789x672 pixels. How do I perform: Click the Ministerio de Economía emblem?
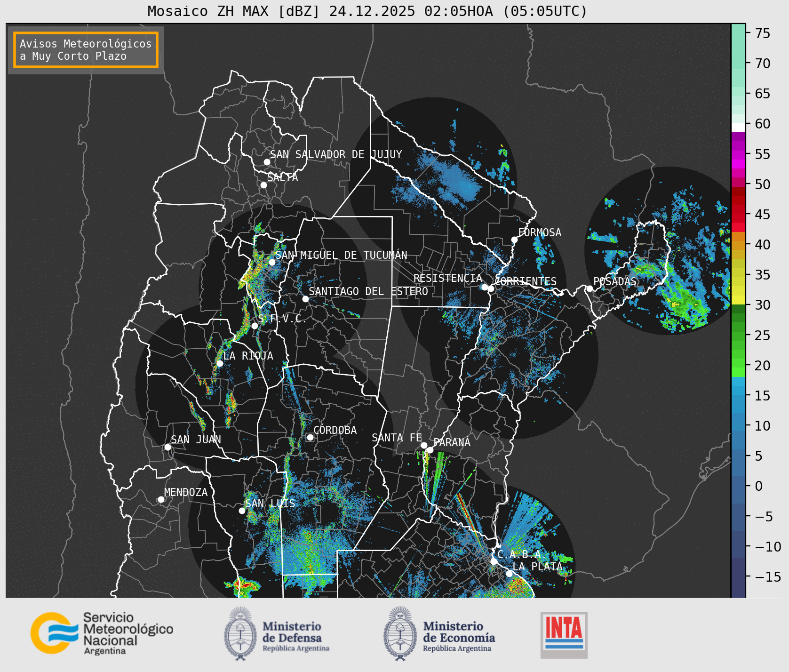pyautogui.click(x=401, y=633)
